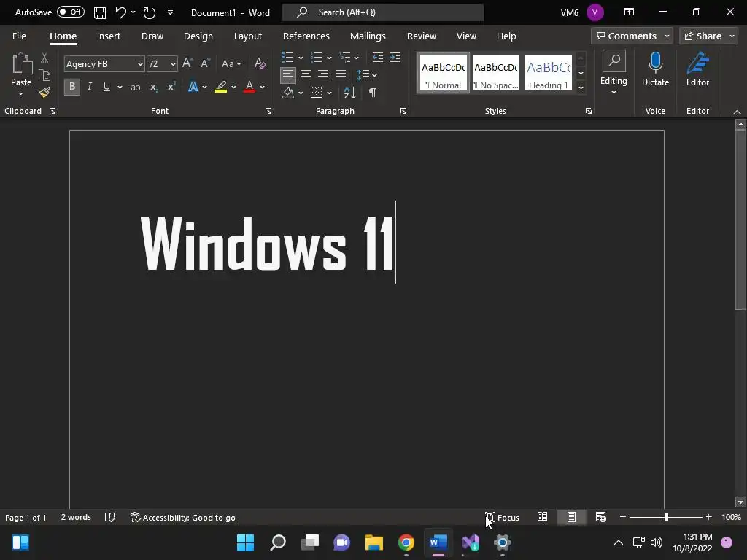Start Dictate with microphone icon

pyautogui.click(x=656, y=69)
